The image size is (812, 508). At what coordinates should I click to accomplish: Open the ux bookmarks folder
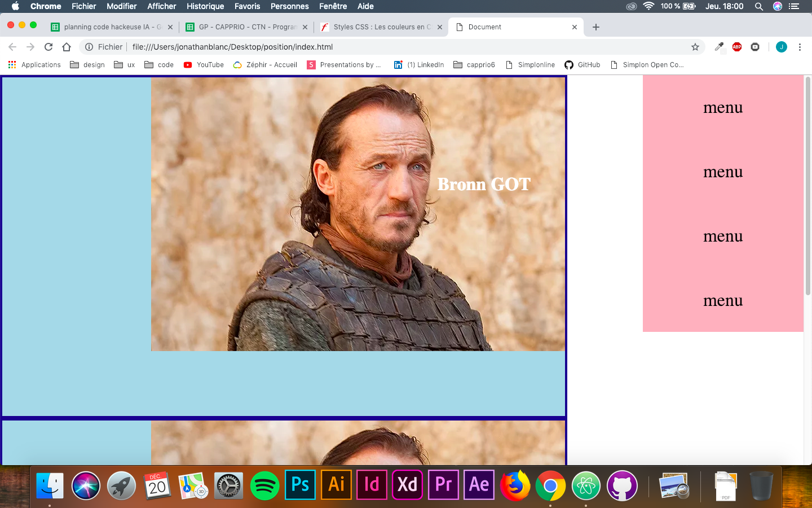pos(125,65)
